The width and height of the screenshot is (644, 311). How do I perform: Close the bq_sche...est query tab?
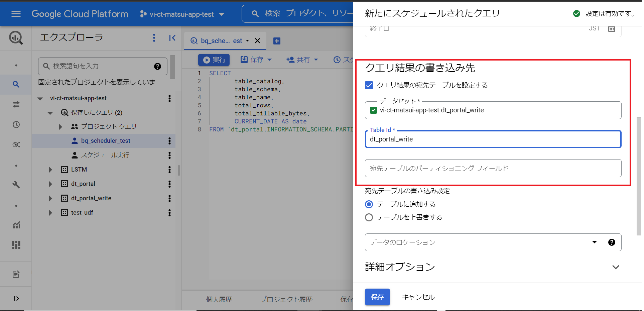[x=257, y=41]
